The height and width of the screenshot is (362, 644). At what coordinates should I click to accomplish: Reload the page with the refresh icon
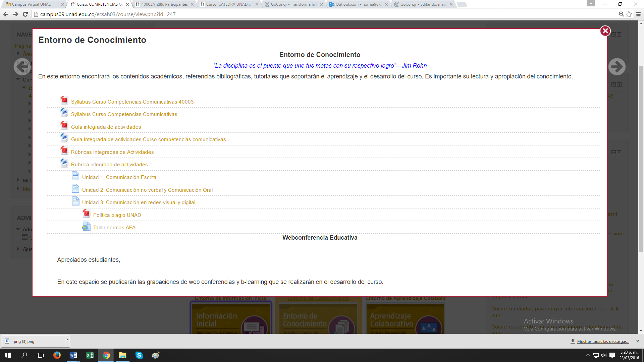(25, 14)
